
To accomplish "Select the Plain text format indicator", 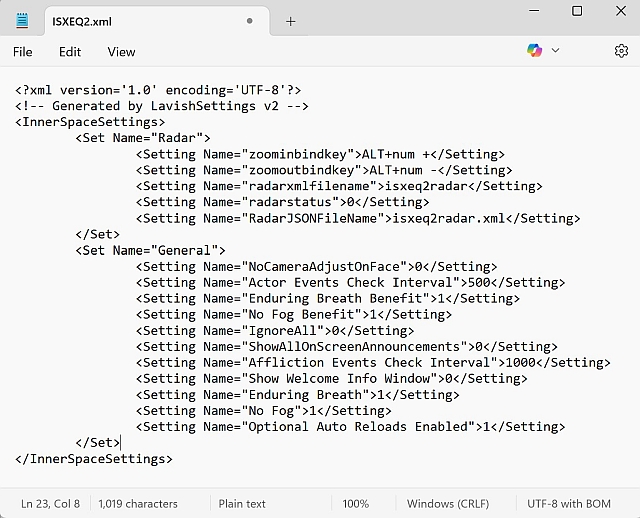I will pyautogui.click(x=242, y=504).
